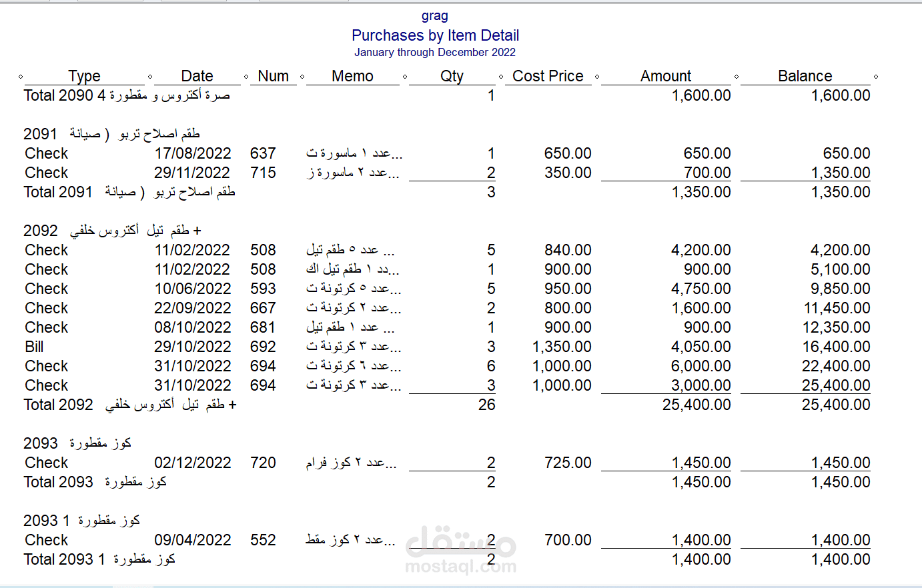Image resolution: width=922 pixels, height=588 pixels.
Task: Click the diamond separator between Amount and Balance
Action: [x=737, y=77]
